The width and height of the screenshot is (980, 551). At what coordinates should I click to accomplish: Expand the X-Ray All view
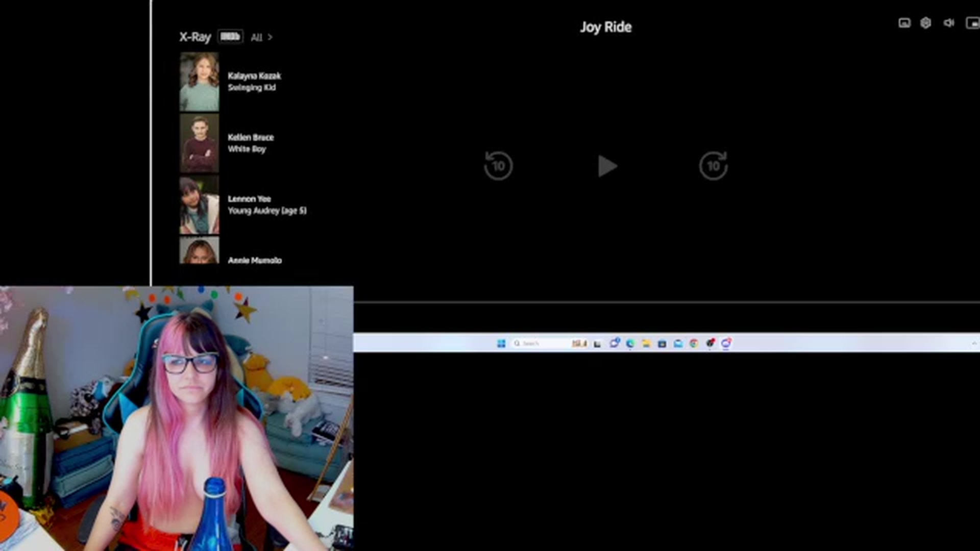click(x=261, y=37)
